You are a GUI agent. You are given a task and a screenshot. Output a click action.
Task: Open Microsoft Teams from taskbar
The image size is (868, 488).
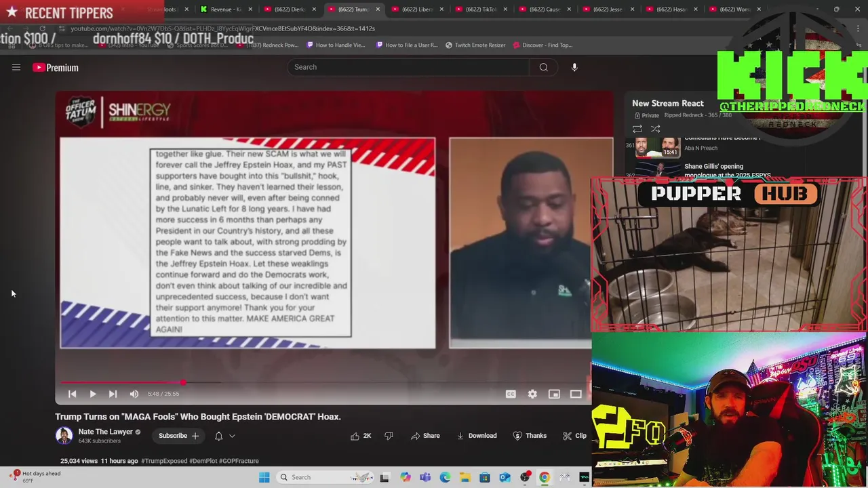425,477
